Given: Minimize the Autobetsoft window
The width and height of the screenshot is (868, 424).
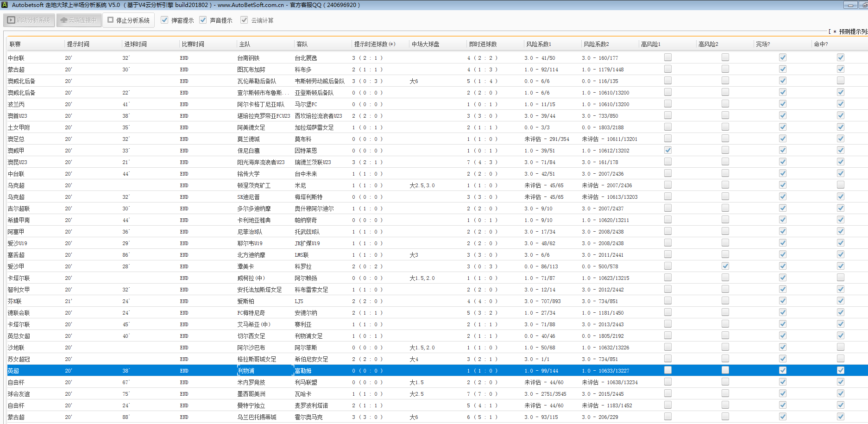Looking at the screenshot, I should (x=850, y=5).
